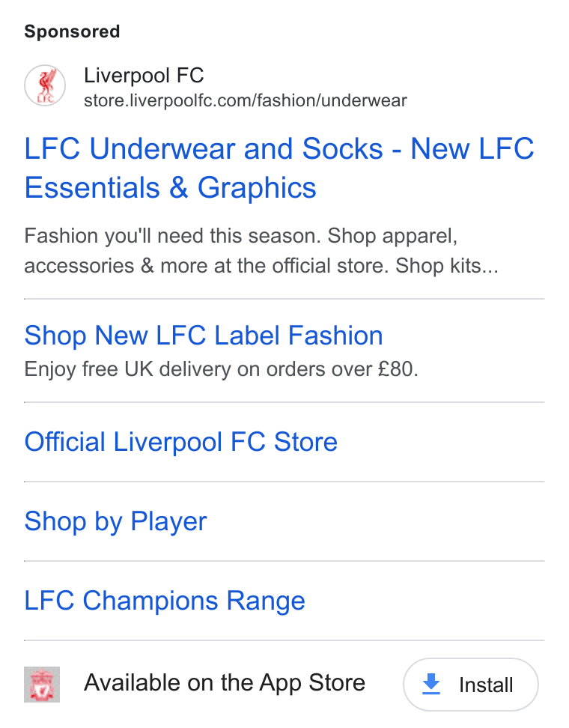Open Official Liverpool FC Store sitelink

[x=180, y=442]
